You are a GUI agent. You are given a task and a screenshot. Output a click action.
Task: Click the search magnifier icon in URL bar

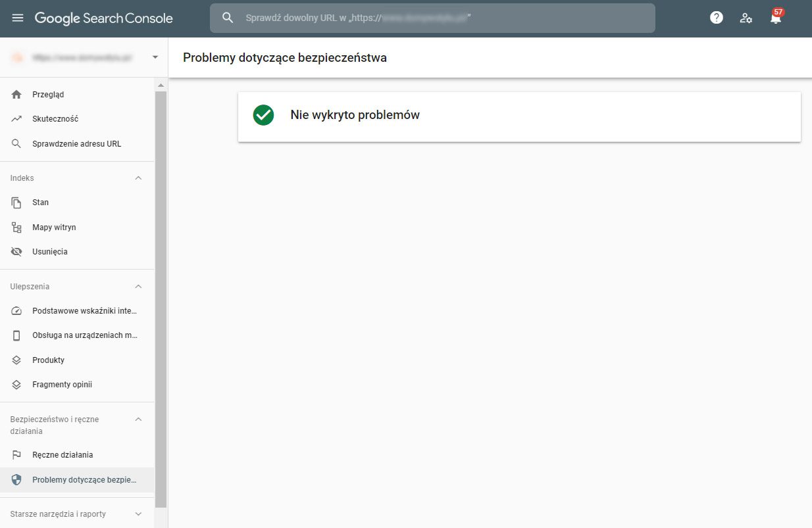click(228, 18)
